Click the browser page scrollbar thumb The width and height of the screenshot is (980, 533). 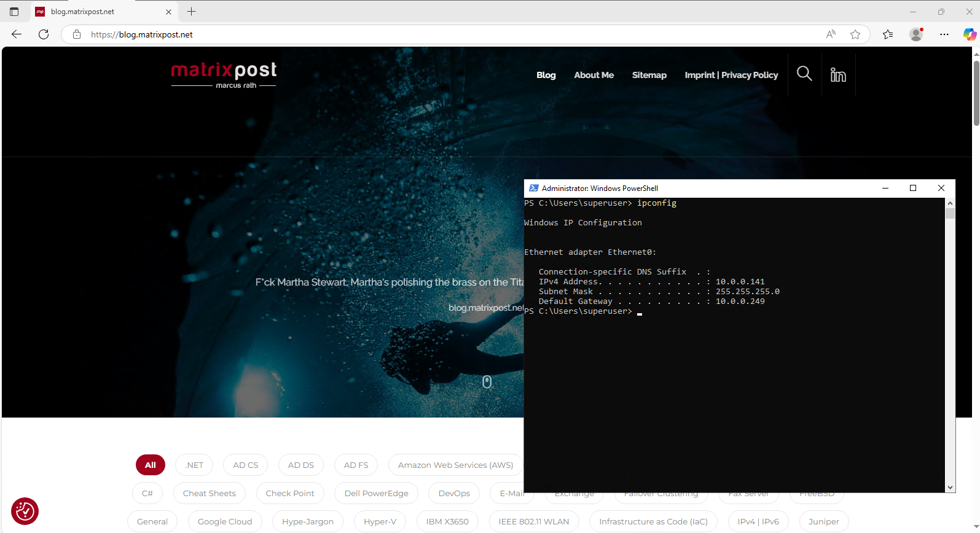coord(976,92)
